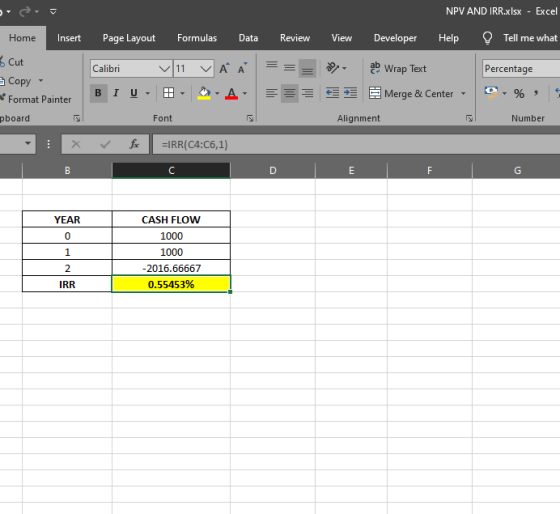Click the Orientation text rotation icon
Screen dimensions: 560x514
tap(332, 68)
